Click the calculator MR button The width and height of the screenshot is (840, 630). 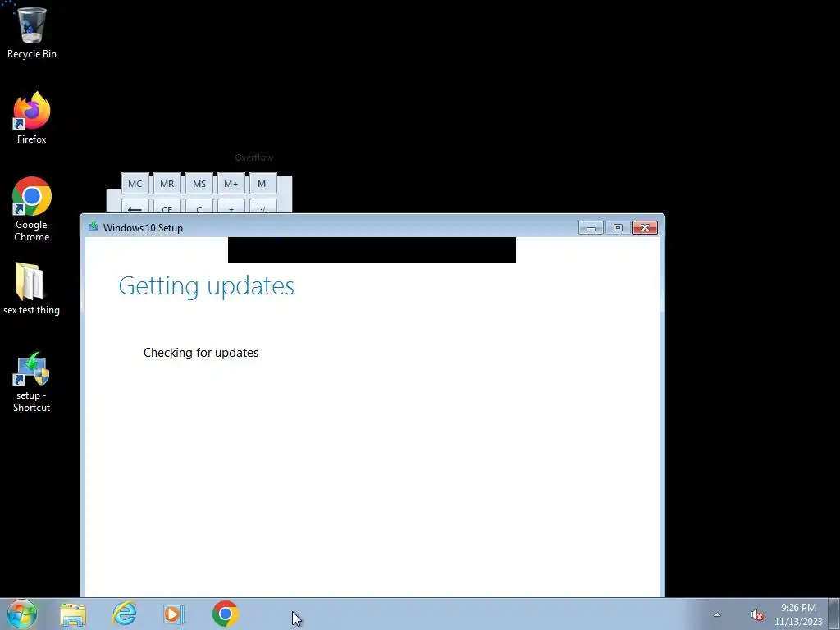(x=167, y=184)
